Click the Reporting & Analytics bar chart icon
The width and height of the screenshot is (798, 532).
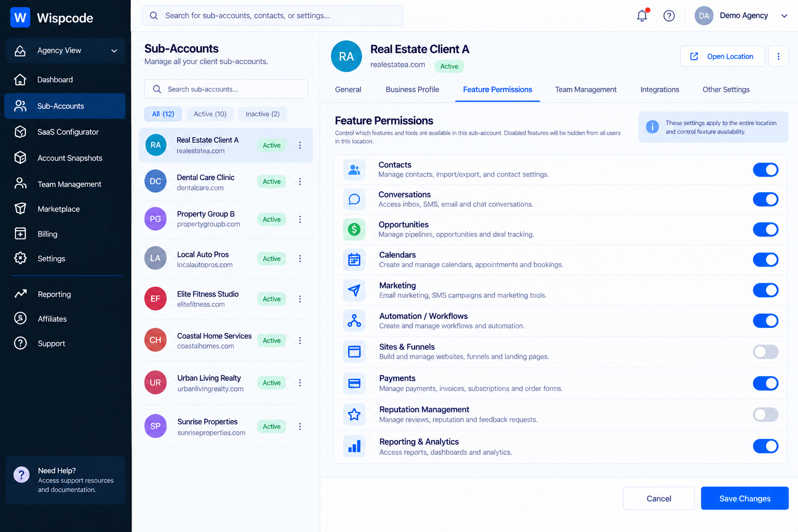(354, 446)
